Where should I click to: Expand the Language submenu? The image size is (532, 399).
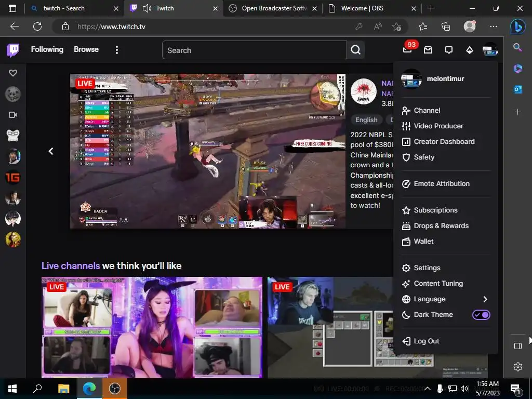pyautogui.click(x=445, y=299)
